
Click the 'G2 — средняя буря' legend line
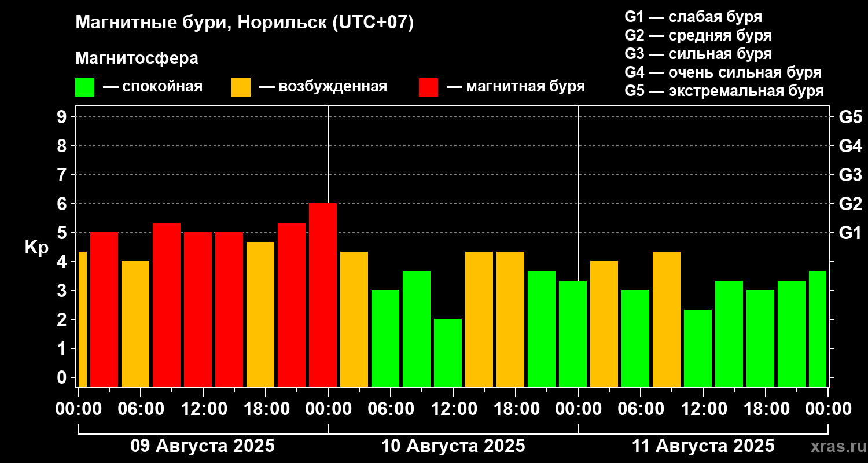pyautogui.click(x=698, y=35)
